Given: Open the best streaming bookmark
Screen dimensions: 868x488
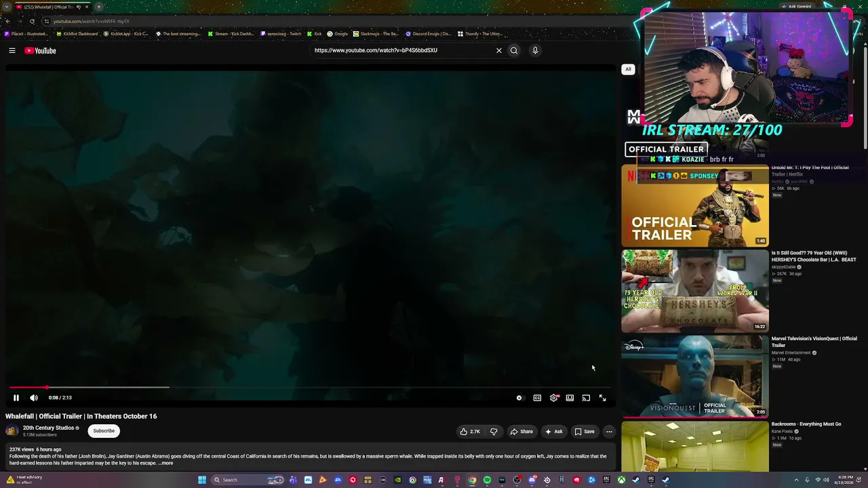Looking at the screenshot, I should (x=178, y=34).
